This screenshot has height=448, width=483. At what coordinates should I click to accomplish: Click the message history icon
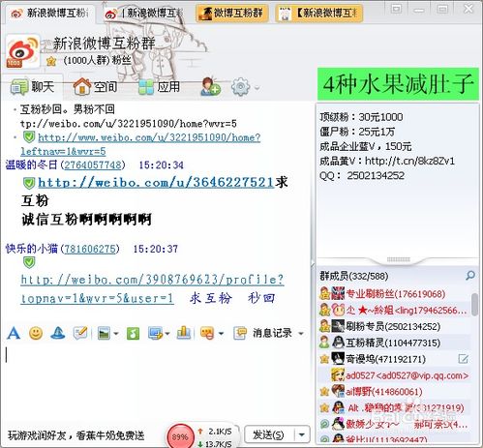[x=240, y=333]
